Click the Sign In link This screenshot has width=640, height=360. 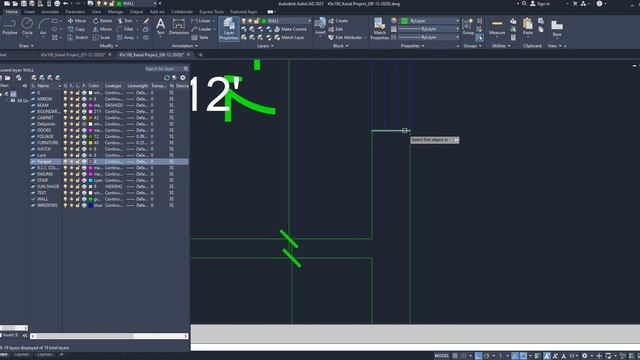tap(540, 4)
